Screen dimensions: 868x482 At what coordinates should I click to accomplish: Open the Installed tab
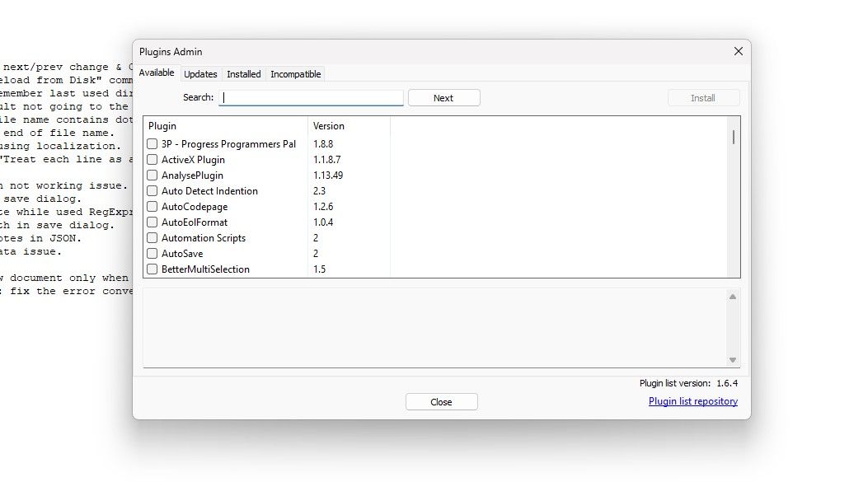[243, 74]
